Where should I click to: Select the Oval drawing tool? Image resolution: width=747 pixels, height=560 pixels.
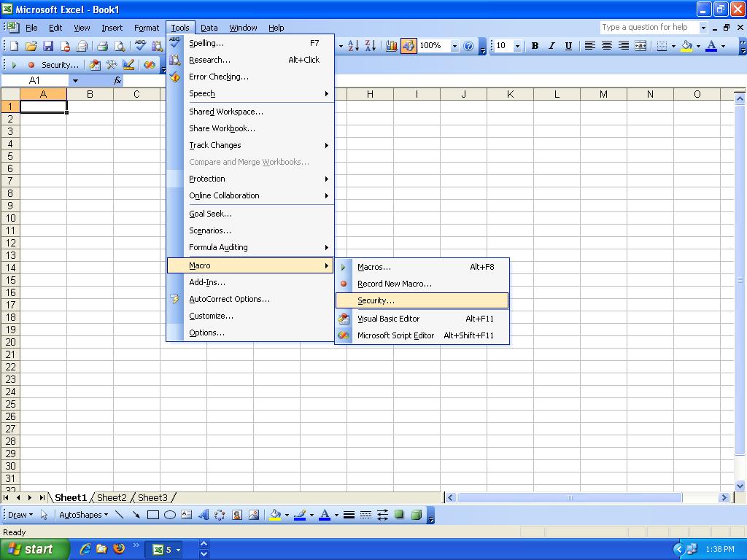coord(169,515)
